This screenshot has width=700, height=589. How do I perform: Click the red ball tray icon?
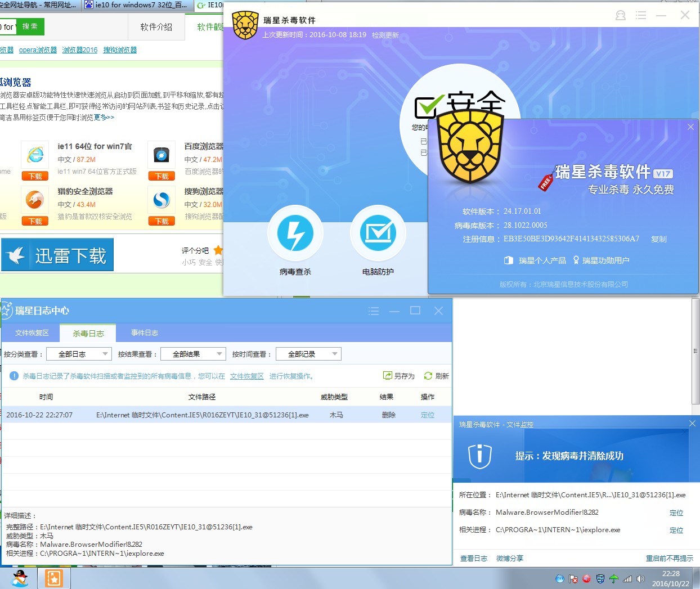(x=586, y=579)
